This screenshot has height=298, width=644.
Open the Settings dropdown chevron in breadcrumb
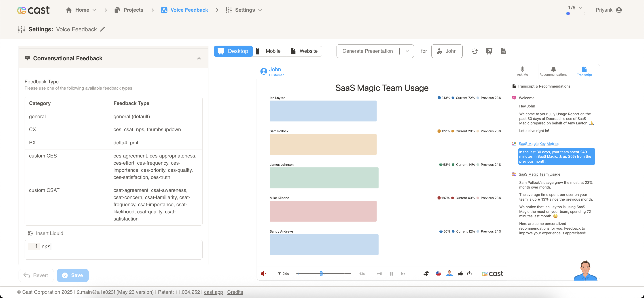260,10
